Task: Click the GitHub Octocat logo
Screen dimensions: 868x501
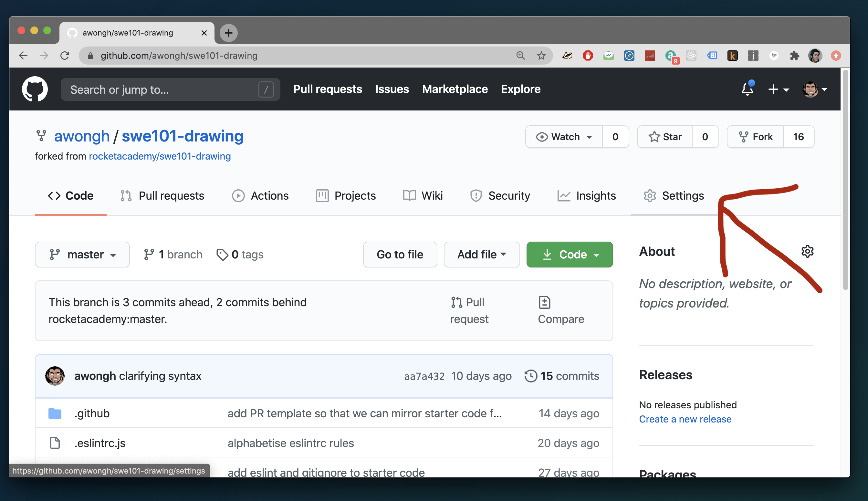Action: (x=35, y=89)
